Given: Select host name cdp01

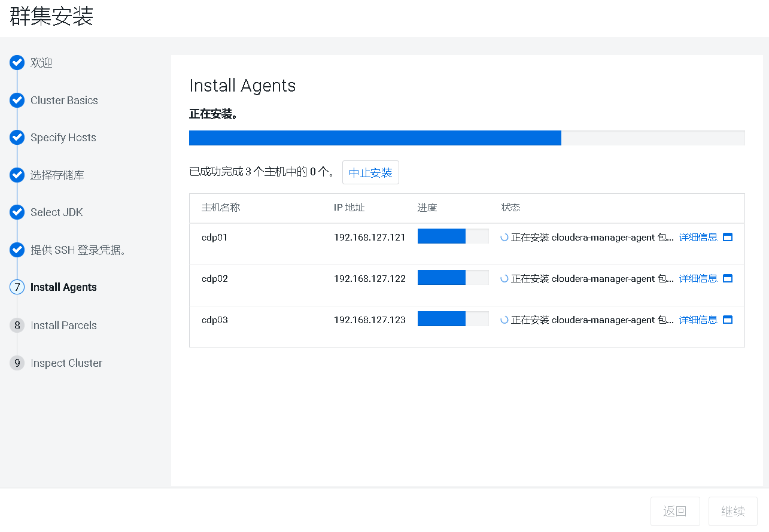Looking at the screenshot, I should pos(215,237).
